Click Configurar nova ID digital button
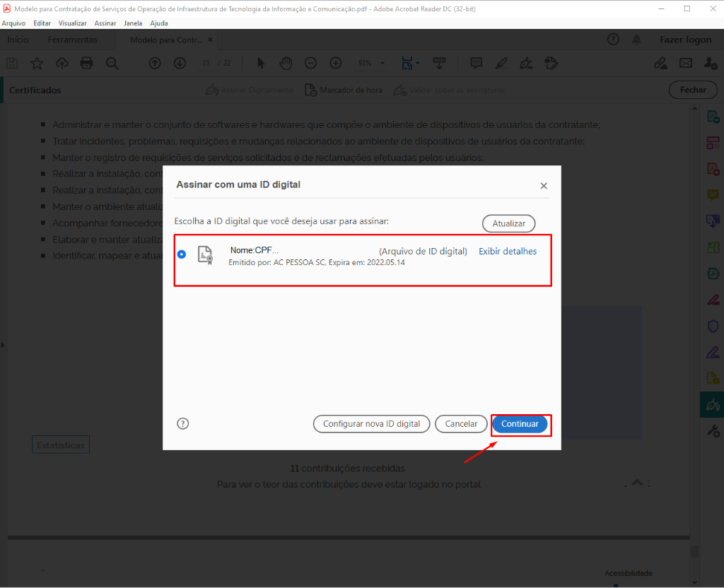 point(371,424)
